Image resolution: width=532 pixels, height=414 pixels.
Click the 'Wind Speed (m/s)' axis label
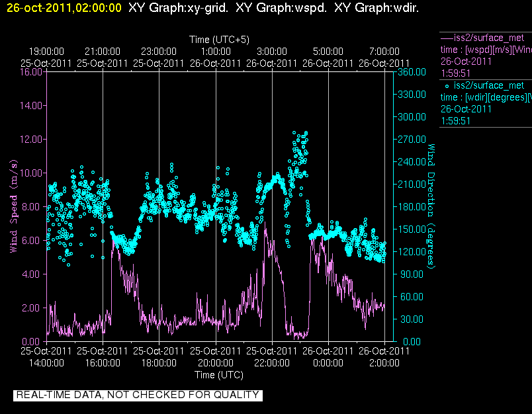pos(13,206)
